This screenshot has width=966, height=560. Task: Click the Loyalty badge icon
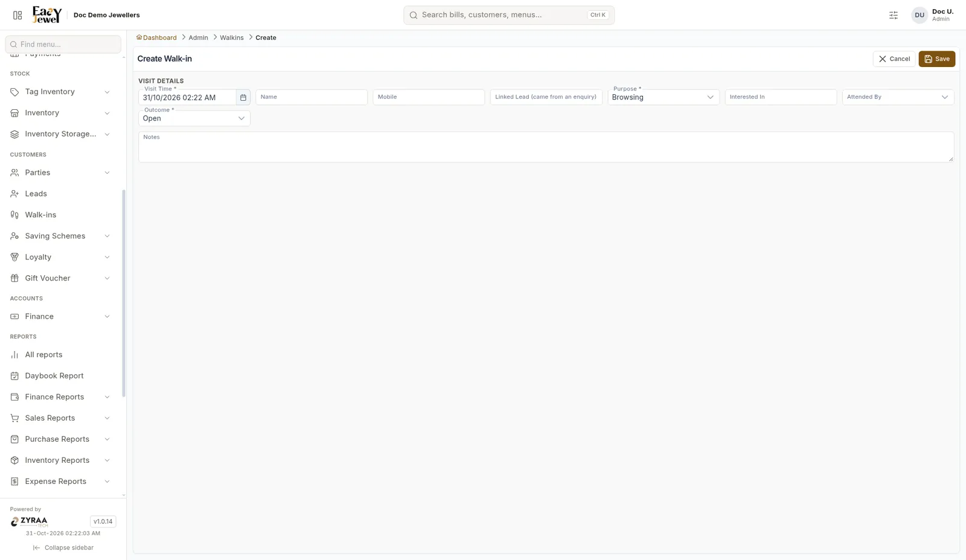point(14,257)
